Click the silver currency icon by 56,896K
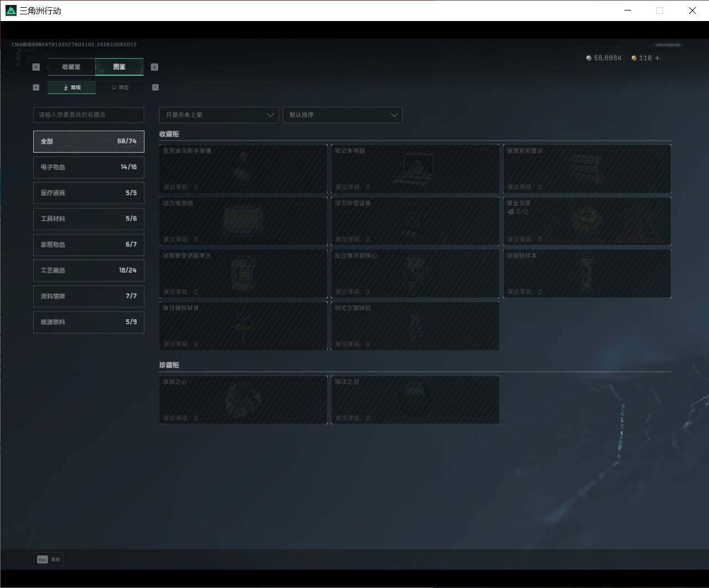Screen dimensions: 709x588 coord(589,58)
